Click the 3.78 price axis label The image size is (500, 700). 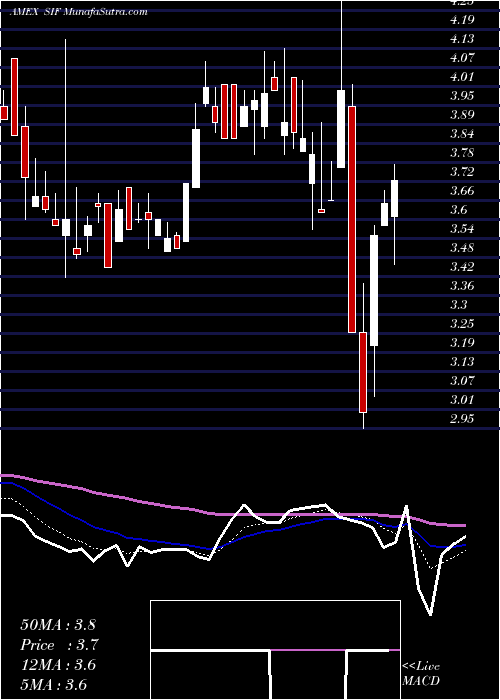(462, 153)
